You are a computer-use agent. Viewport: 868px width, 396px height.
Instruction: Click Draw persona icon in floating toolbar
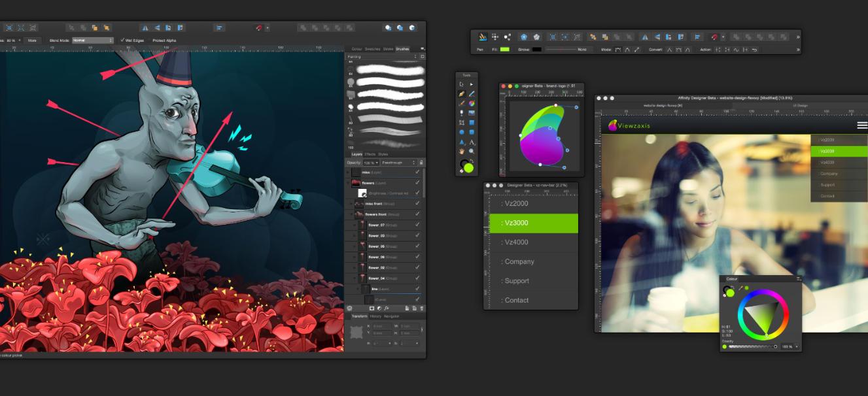click(482, 37)
